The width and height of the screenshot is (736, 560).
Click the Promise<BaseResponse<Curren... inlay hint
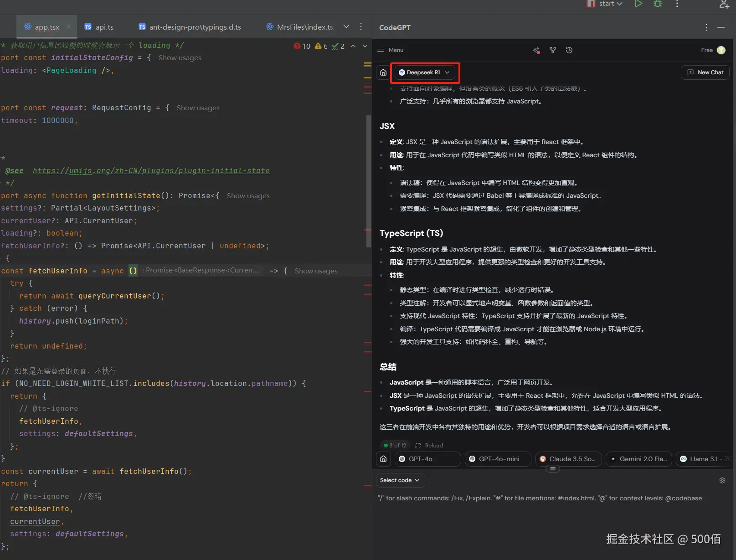point(201,270)
